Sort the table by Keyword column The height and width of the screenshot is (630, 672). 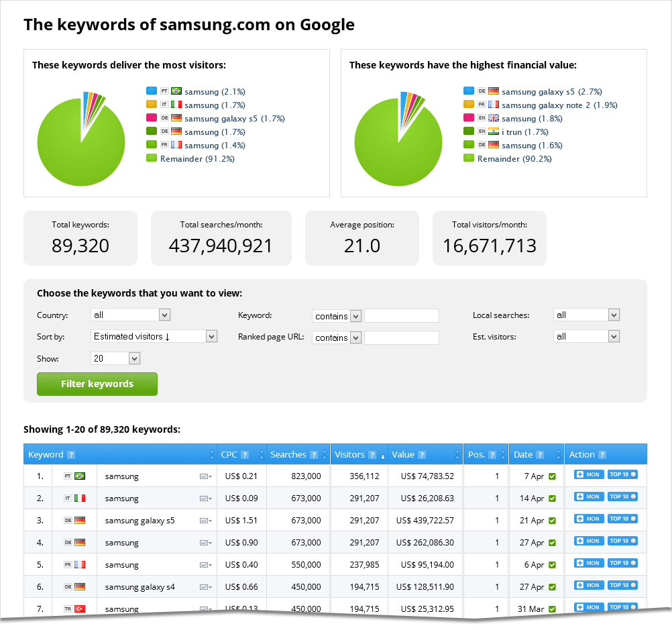(212, 455)
